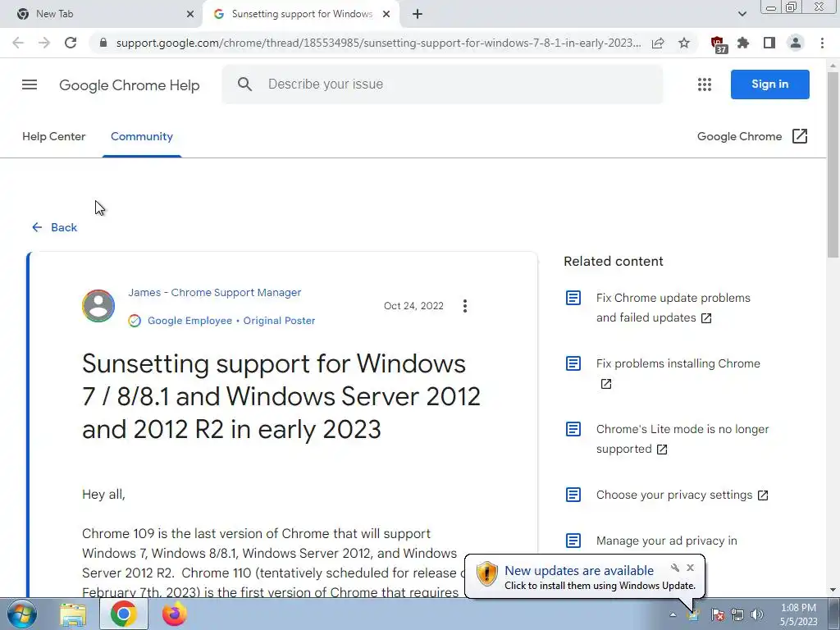The width and height of the screenshot is (840, 630).
Task: Select the Community tab
Action: pyautogui.click(x=142, y=137)
